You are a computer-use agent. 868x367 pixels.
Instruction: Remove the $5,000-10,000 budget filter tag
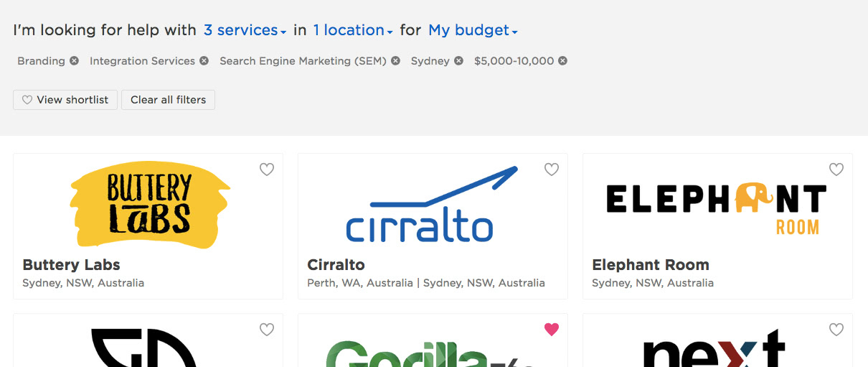tap(562, 61)
